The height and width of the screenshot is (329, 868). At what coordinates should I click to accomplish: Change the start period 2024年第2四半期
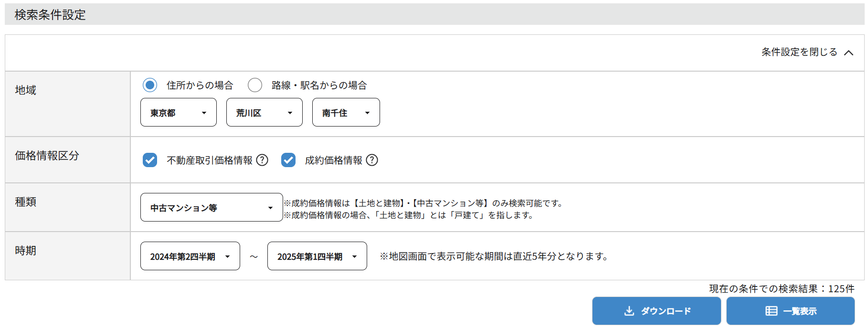(x=190, y=256)
